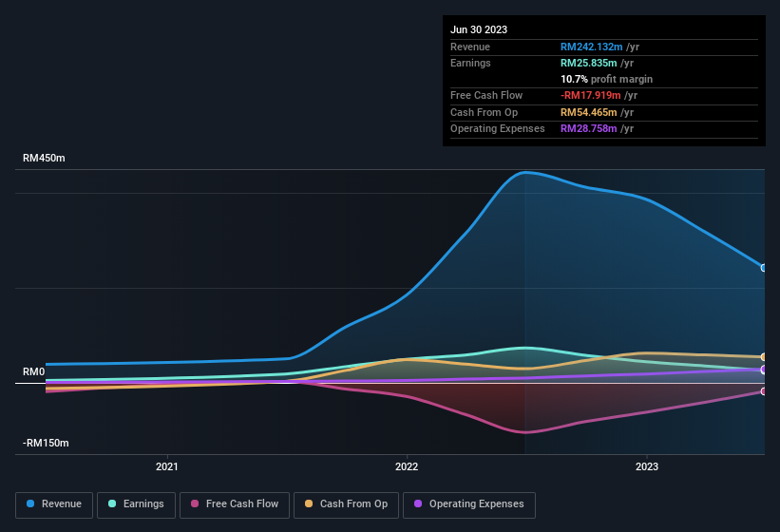Toggle the Earnings legend button
Viewport: 780px width, 532px height.
click(136, 504)
